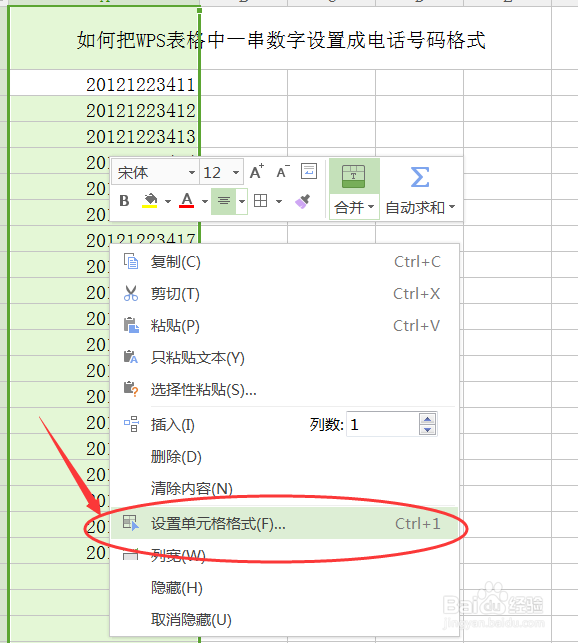Apply yellow fill color bucket
This screenshot has height=643, width=578.
(150, 201)
